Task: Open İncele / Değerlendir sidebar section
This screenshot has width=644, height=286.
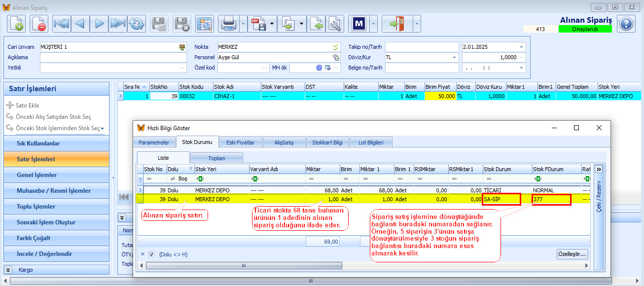Action: [56, 254]
